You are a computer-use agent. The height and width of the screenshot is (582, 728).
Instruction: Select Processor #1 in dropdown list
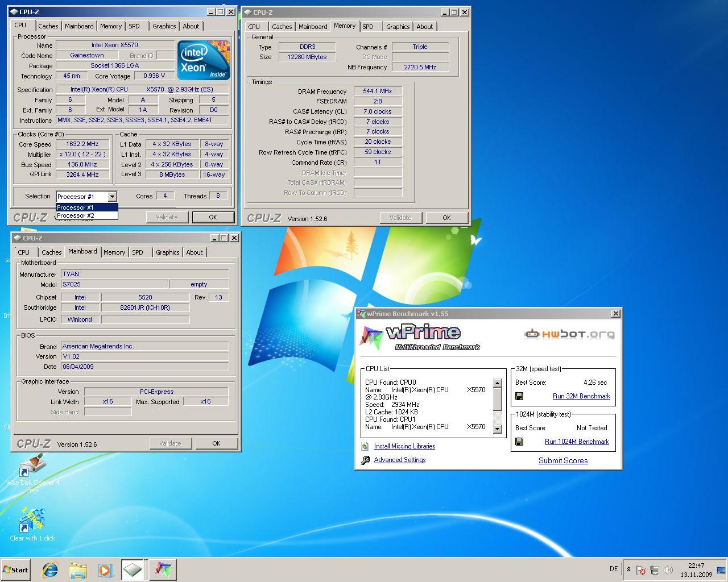tap(86, 207)
